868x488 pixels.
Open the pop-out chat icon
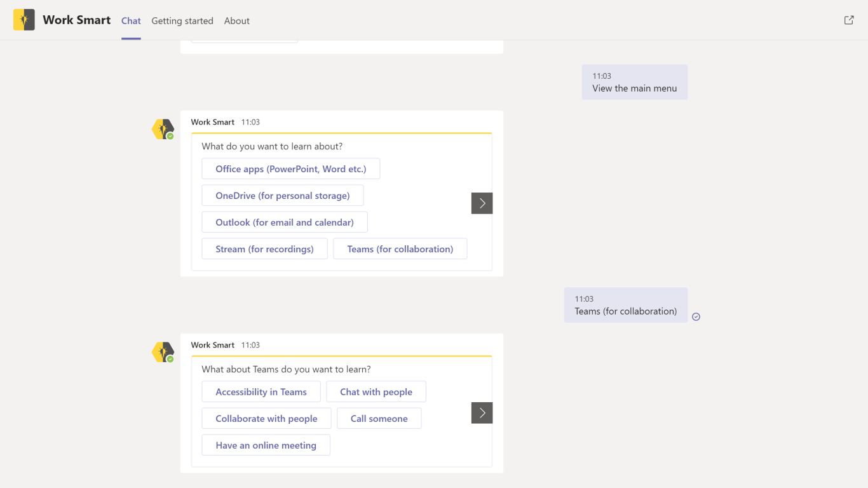click(x=849, y=20)
